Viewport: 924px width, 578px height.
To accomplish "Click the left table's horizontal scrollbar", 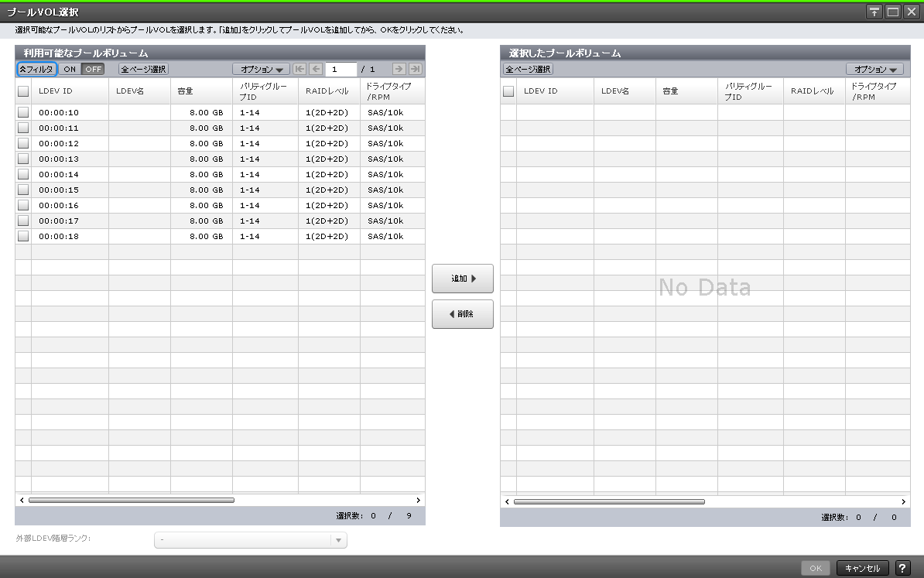I will tap(132, 501).
